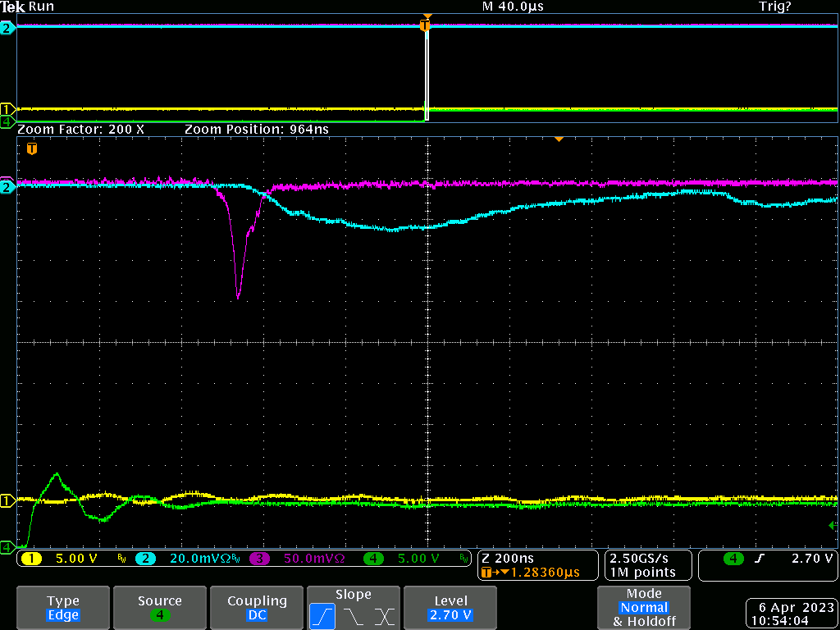This screenshot has width=840, height=630.
Task: Click the channel 1 yellow ground marker
Action: click(7, 501)
